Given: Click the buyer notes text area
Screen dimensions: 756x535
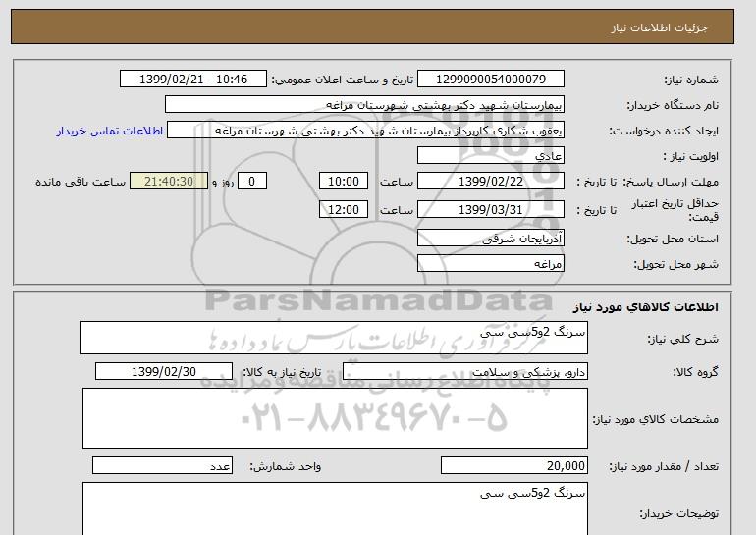Looking at the screenshot, I should (335, 508).
